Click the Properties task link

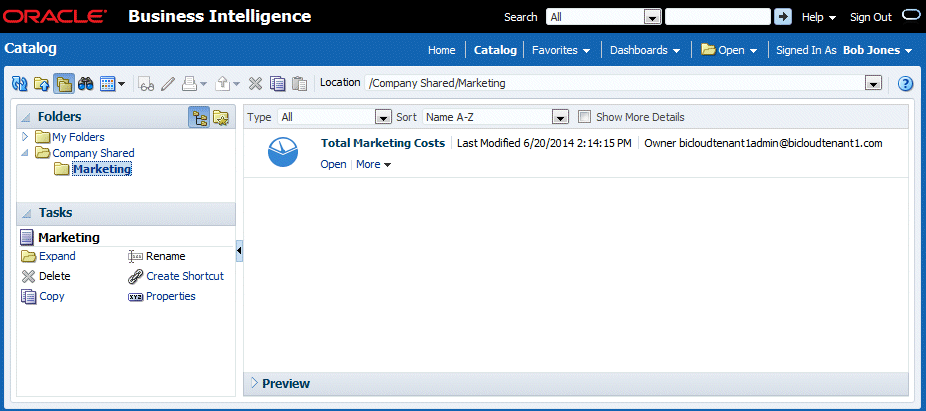coord(171,296)
